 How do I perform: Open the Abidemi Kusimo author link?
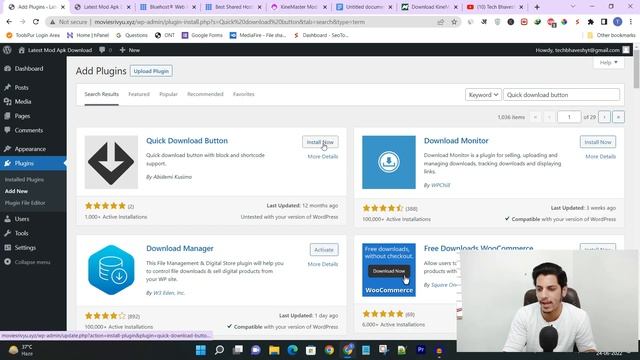[x=172, y=177]
